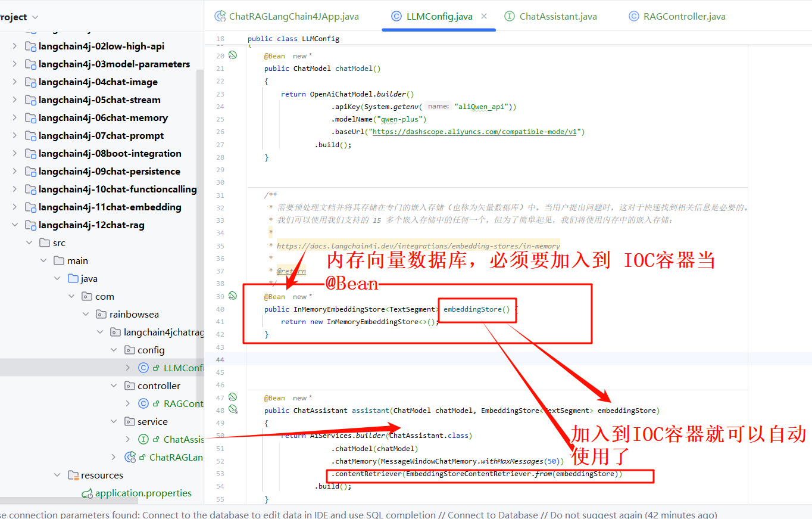812x519 pixels.
Task: Click the application.properties file icon
Action: coord(87,493)
